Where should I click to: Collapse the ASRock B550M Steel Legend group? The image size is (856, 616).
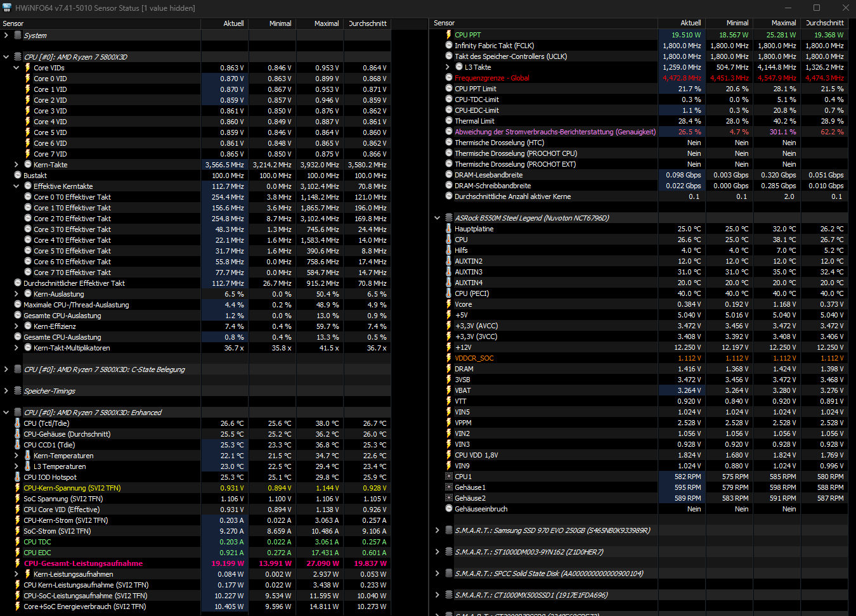pyautogui.click(x=438, y=218)
